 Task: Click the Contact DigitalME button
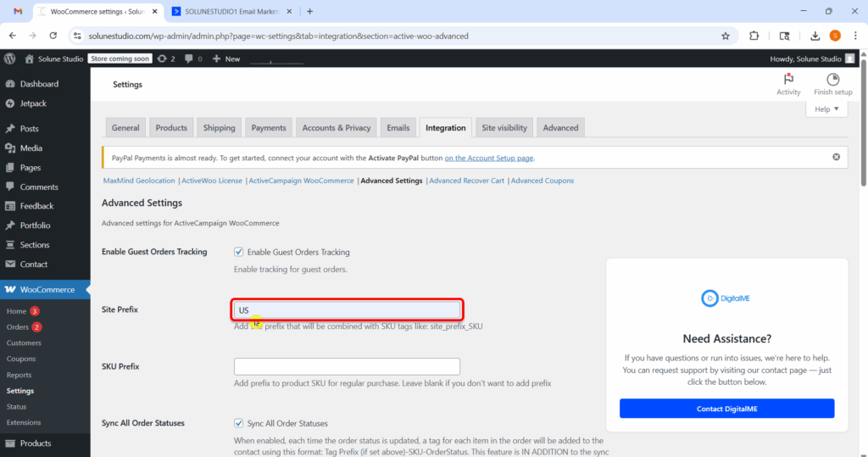[726, 409]
